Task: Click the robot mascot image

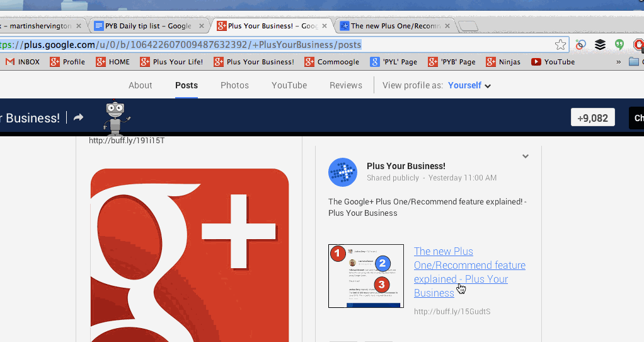Action: point(116,117)
